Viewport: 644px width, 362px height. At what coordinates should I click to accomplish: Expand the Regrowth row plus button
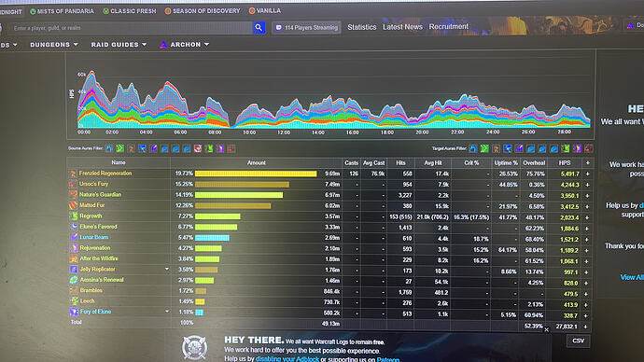click(587, 217)
